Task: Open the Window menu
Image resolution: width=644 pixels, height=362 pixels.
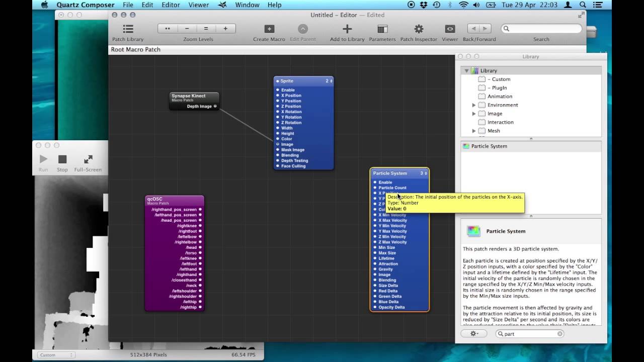Action: pyautogui.click(x=247, y=5)
